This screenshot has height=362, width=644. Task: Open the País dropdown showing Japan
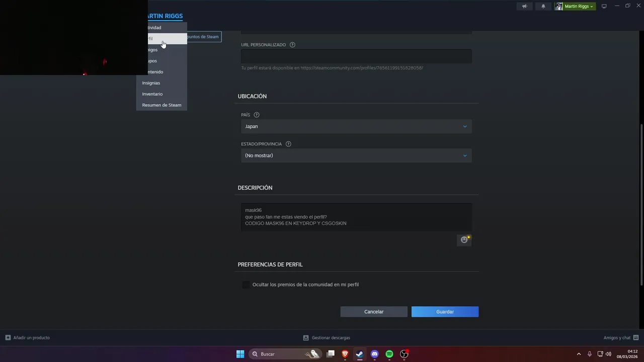(356, 126)
